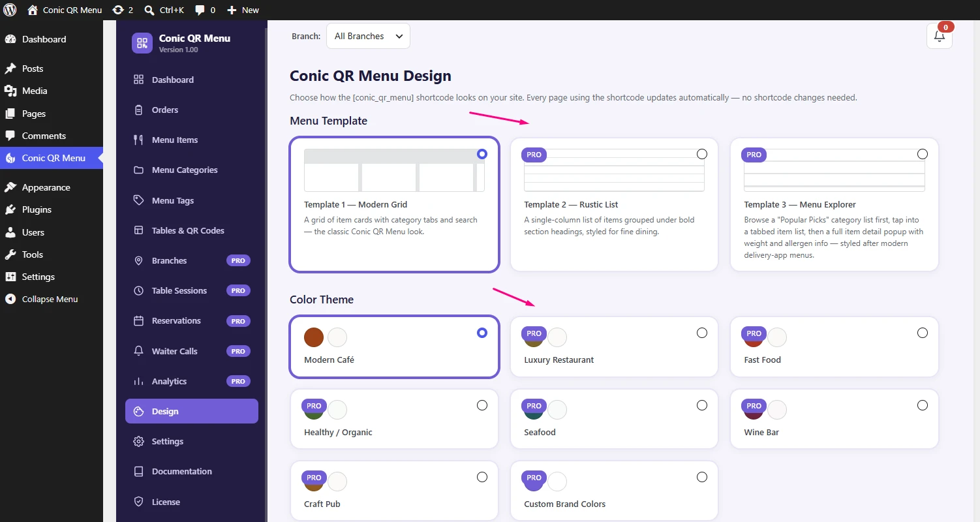Select the Wine Bar theme radio button

click(x=923, y=405)
